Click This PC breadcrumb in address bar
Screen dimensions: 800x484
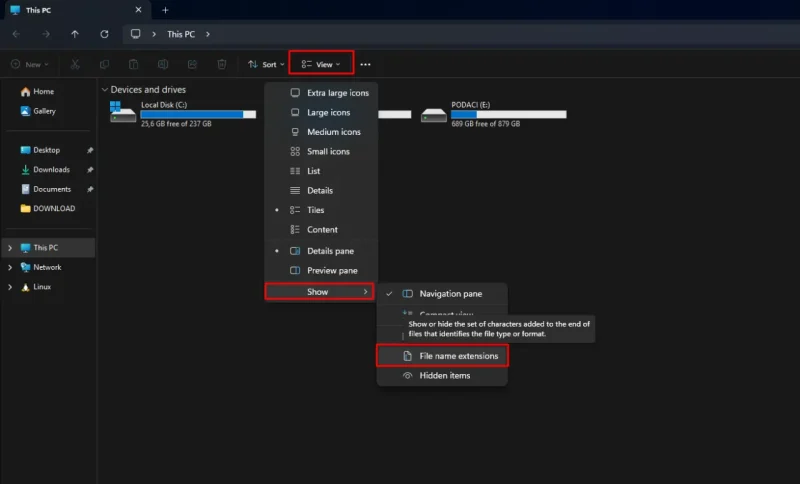click(x=181, y=34)
